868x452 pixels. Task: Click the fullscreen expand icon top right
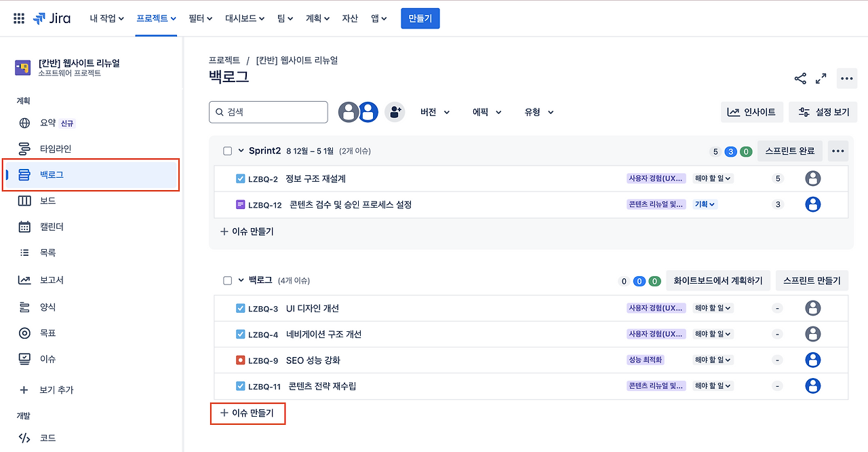point(821,78)
